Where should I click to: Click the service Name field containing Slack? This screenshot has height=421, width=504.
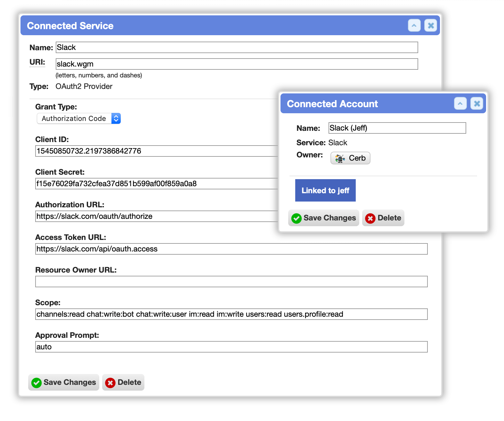pyautogui.click(x=237, y=47)
